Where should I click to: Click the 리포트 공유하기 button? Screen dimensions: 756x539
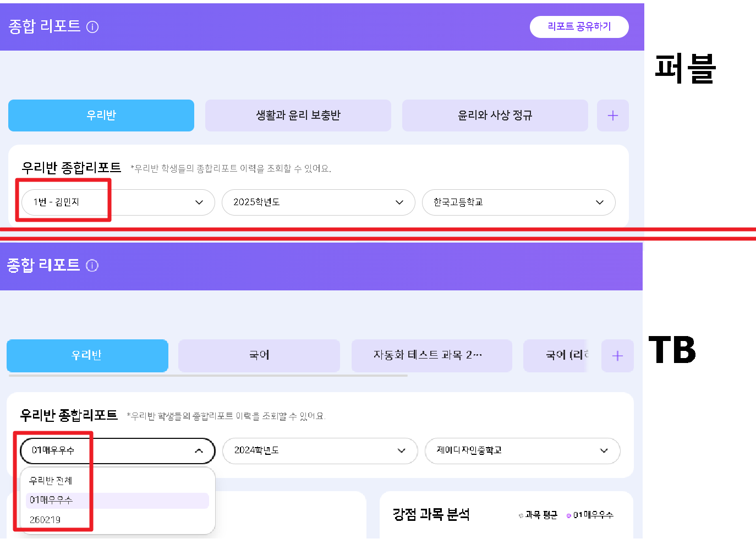coord(579,26)
